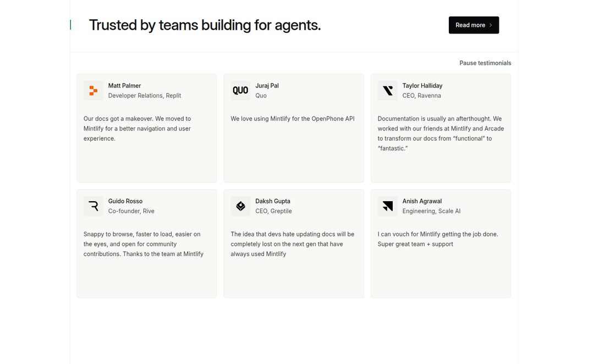The height and width of the screenshot is (364, 594).
Task: Open the 'Our docs got a makeover' testimonial
Action: pyautogui.click(x=137, y=129)
